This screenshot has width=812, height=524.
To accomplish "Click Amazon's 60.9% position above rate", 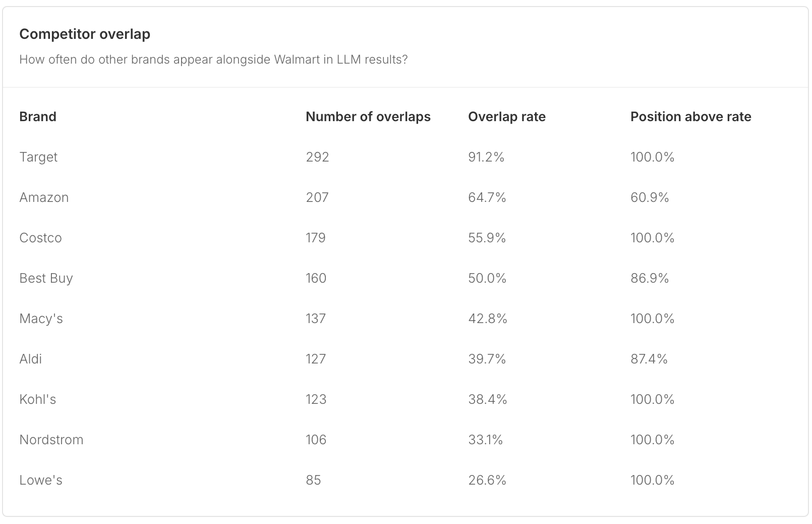I will [x=650, y=197].
